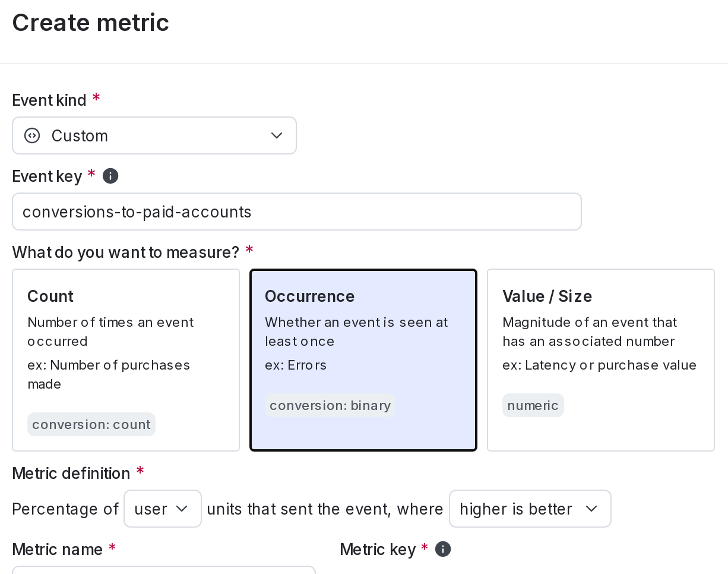The image size is (728, 574).
Task: Select the Value / Size measurement option
Action: pyautogui.click(x=600, y=359)
